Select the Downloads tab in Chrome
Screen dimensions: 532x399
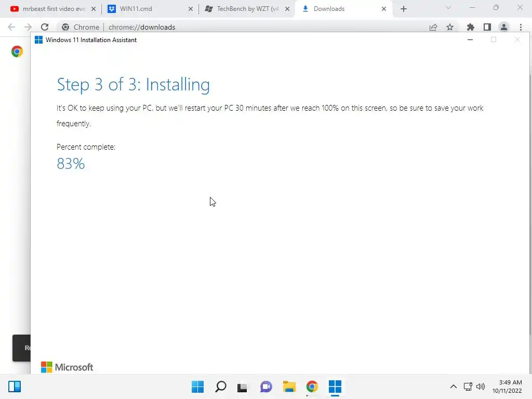[x=343, y=9]
